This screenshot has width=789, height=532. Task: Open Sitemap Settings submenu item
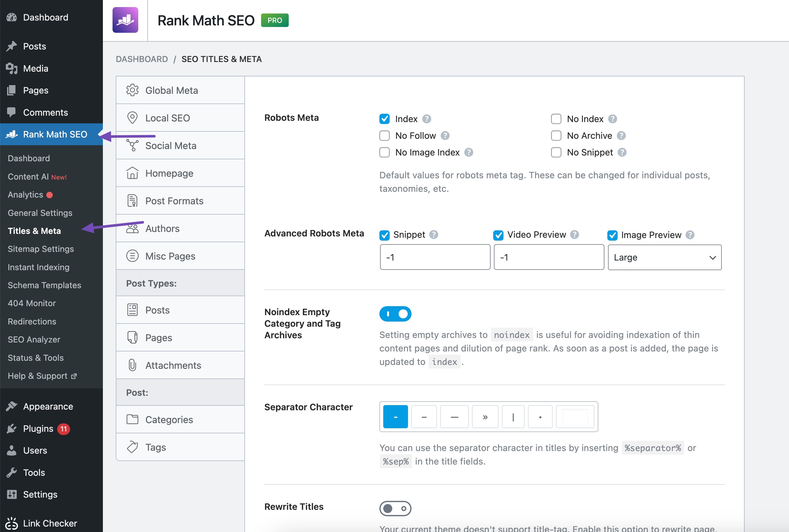pyautogui.click(x=41, y=249)
